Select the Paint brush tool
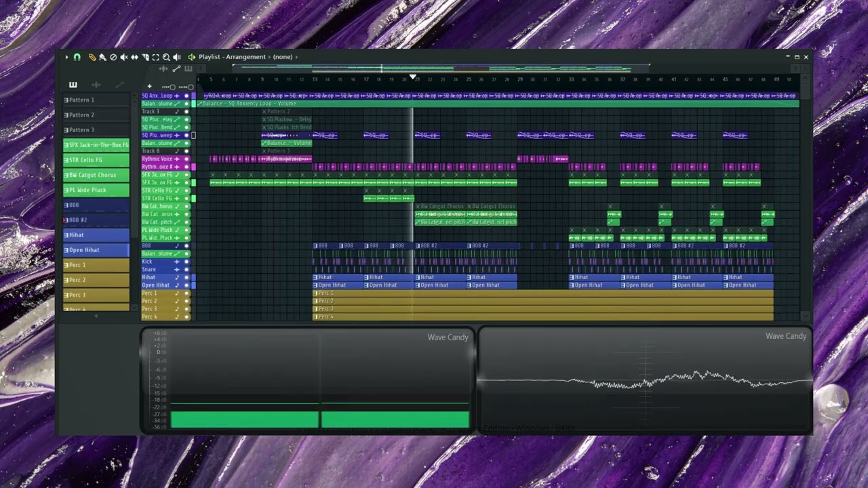The width and height of the screenshot is (868, 488). tap(102, 57)
